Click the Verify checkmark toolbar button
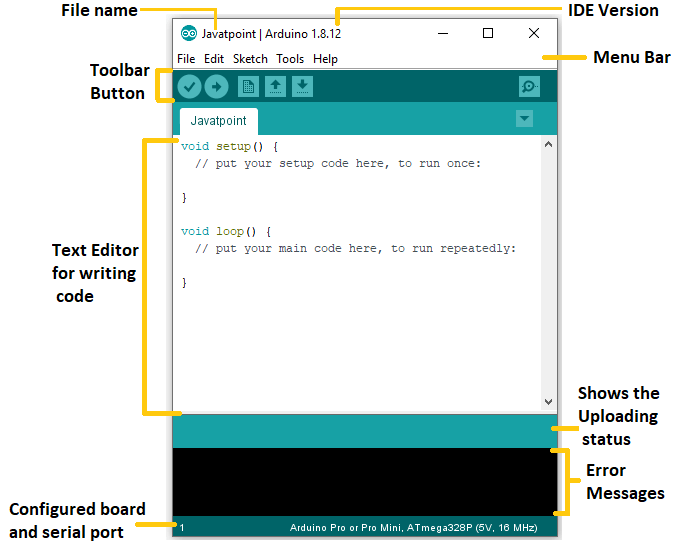The width and height of the screenshot is (674, 552). click(x=189, y=87)
